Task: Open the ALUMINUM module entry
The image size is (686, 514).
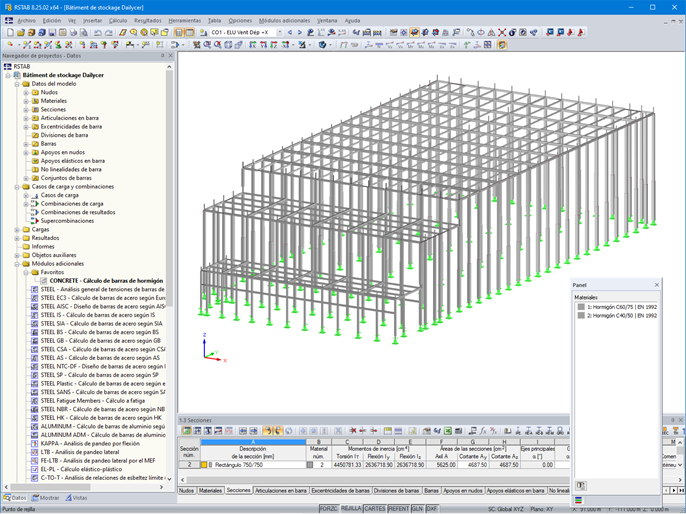Action: pos(103,427)
